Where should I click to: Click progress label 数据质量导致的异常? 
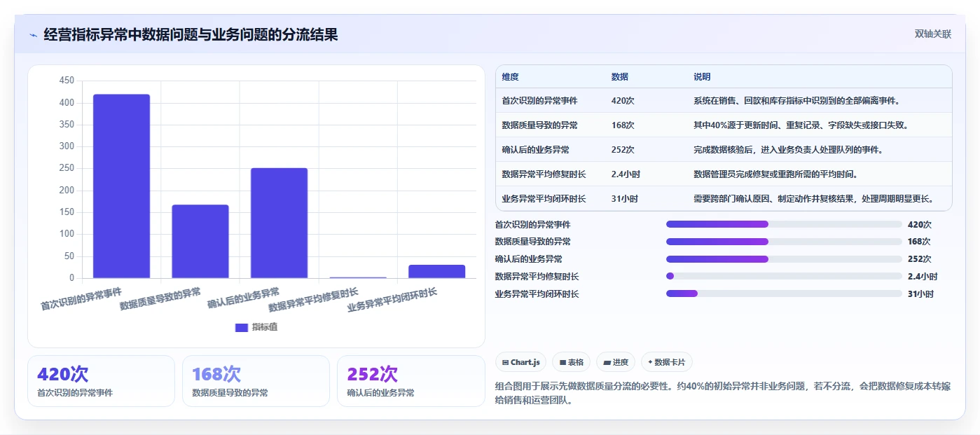click(532, 242)
